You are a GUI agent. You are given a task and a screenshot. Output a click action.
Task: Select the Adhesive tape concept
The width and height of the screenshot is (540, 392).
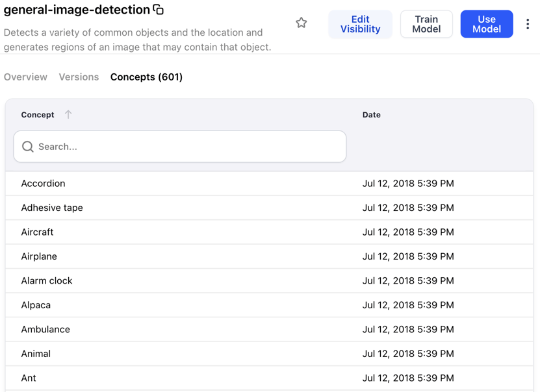coord(52,208)
